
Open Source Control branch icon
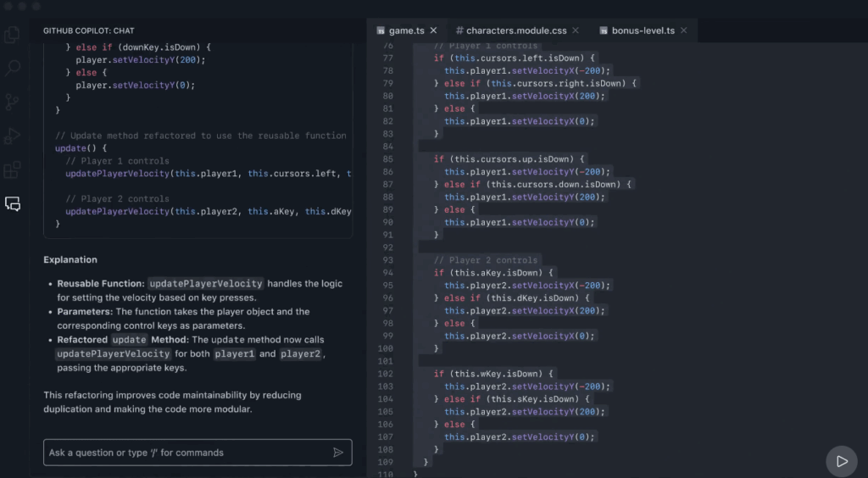12,102
